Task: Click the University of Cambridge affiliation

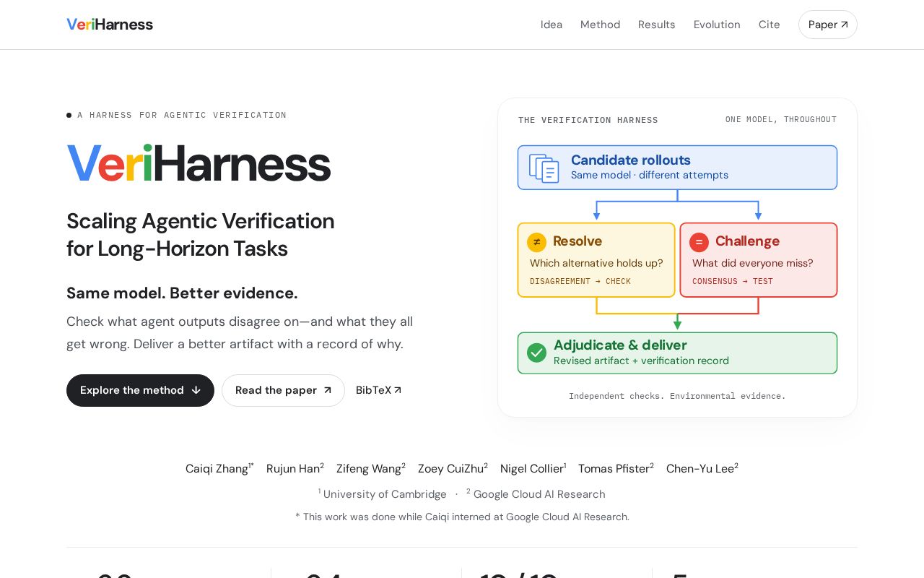Action: [385, 494]
